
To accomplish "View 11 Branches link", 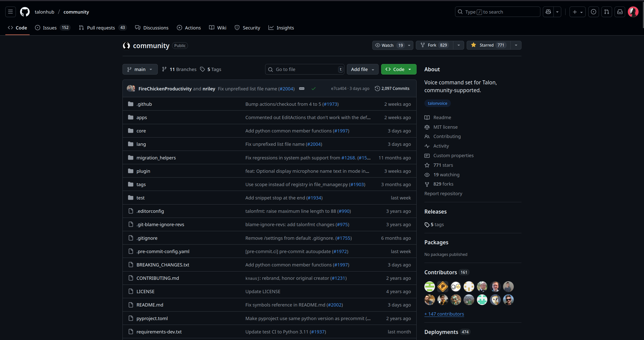I will [179, 69].
